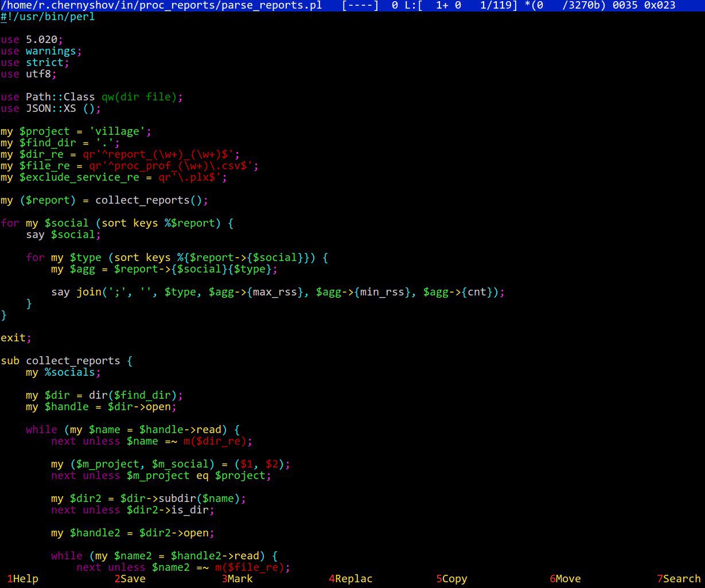Select the 4Replac function key
The width and height of the screenshot is (705, 588).
click(350, 579)
